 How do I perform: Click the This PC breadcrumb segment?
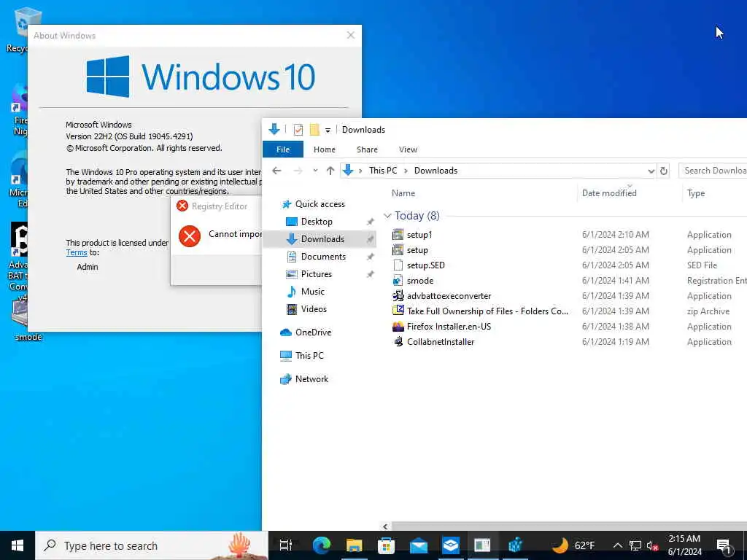tap(382, 171)
